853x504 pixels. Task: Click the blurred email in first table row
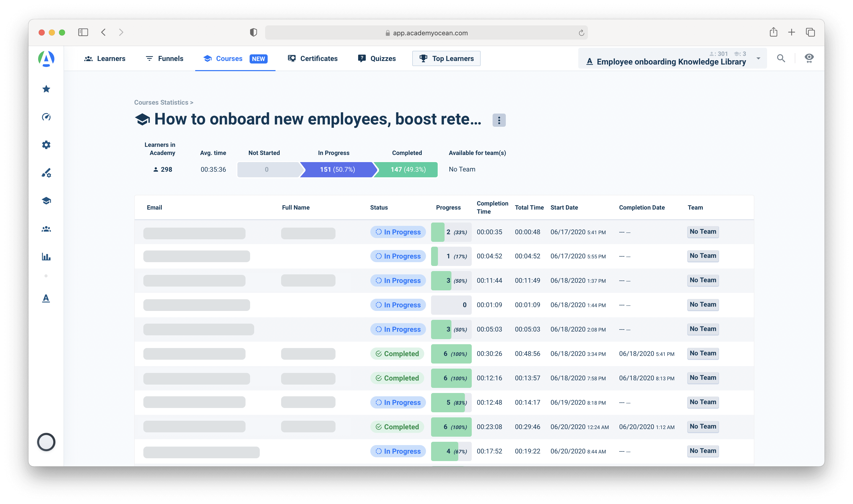tap(194, 233)
